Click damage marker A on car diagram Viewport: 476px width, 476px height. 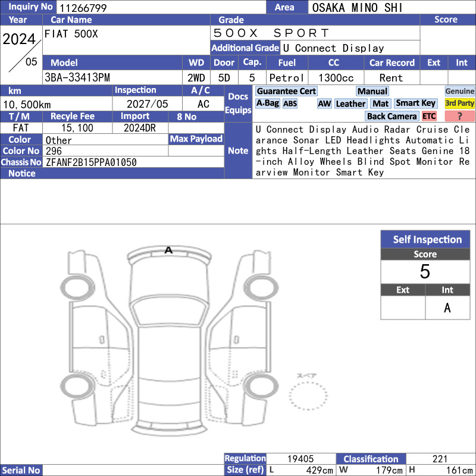[168, 250]
